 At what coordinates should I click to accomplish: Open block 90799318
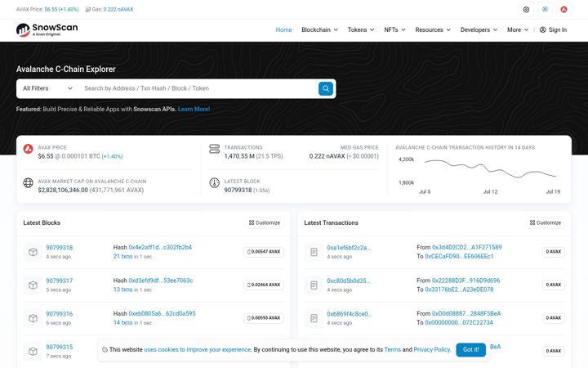point(60,248)
